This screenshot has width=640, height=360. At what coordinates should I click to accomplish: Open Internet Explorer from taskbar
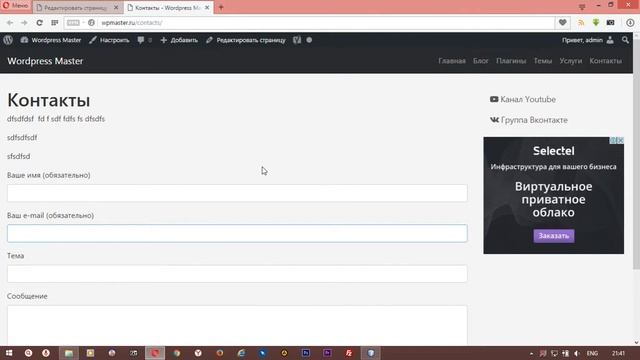pyautogui.click(x=241, y=353)
